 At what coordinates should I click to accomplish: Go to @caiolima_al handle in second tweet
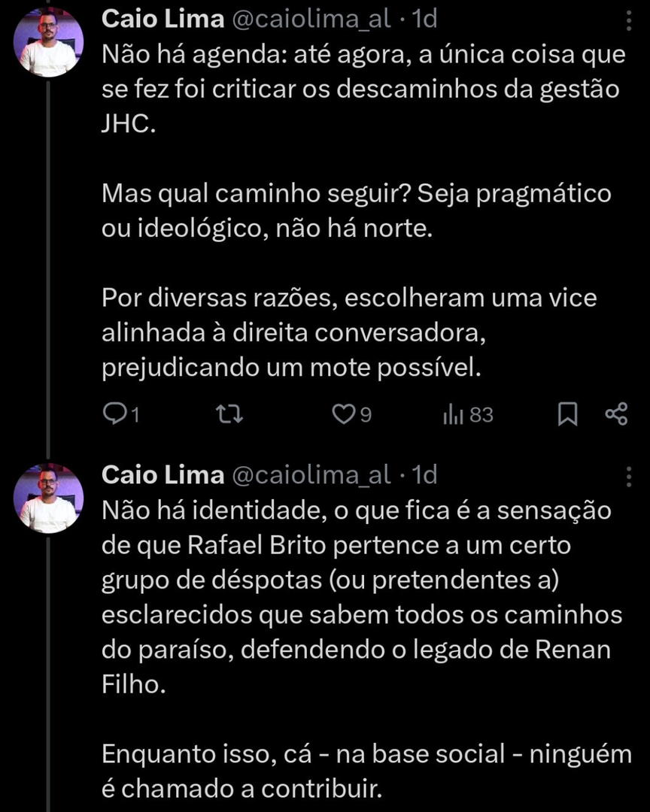311,475
